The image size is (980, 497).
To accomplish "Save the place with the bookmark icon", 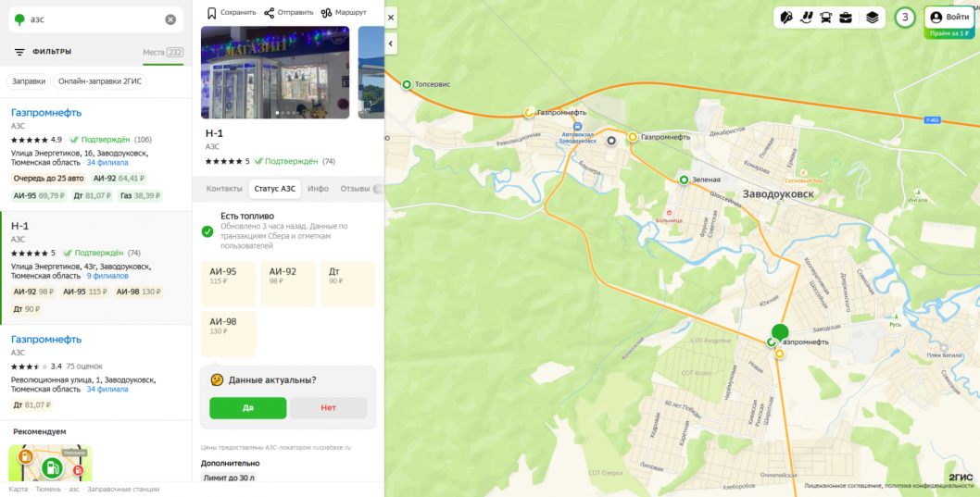I will (212, 12).
